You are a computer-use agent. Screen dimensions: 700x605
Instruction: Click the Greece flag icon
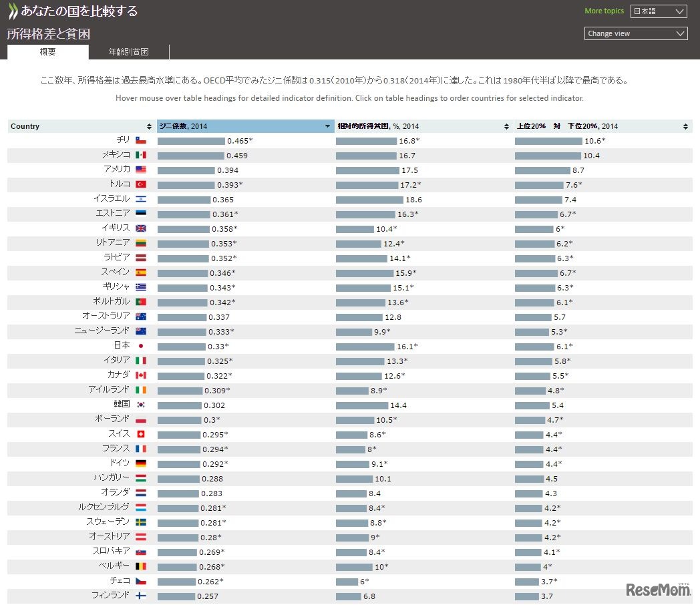click(x=141, y=287)
